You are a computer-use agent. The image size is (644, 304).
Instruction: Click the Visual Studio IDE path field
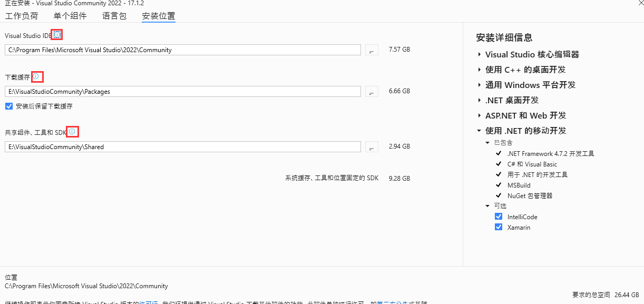(183, 50)
